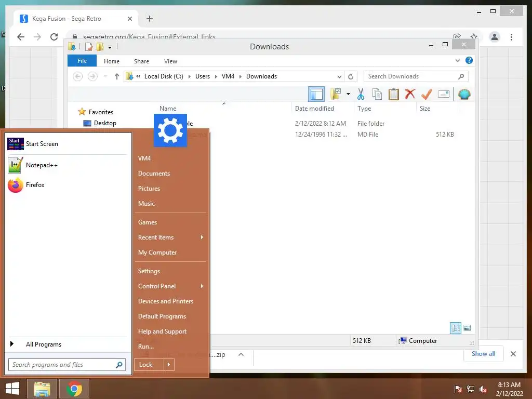Screen dimensions: 532x399
Task: Open Start Screen from start menu
Action: (67, 144)
